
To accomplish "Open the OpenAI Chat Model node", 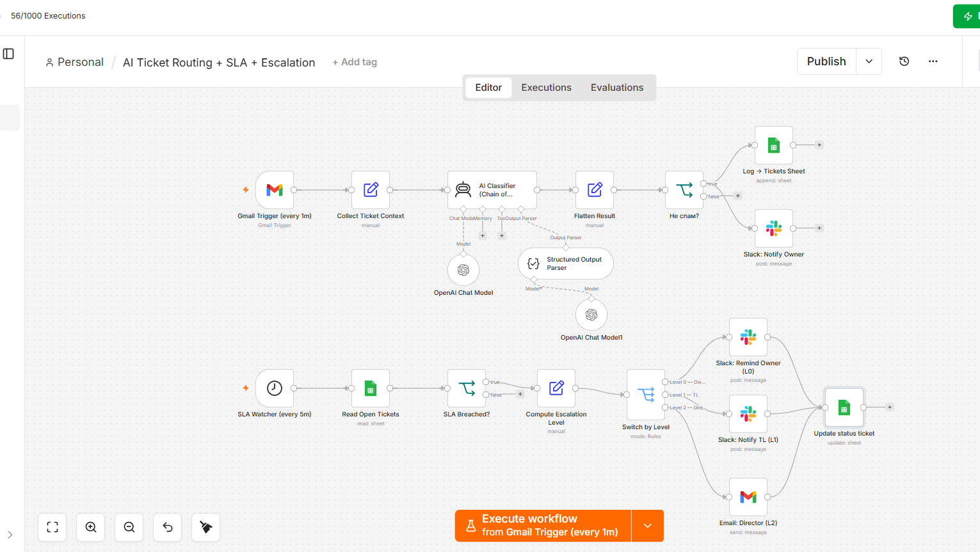I will 463,270.
